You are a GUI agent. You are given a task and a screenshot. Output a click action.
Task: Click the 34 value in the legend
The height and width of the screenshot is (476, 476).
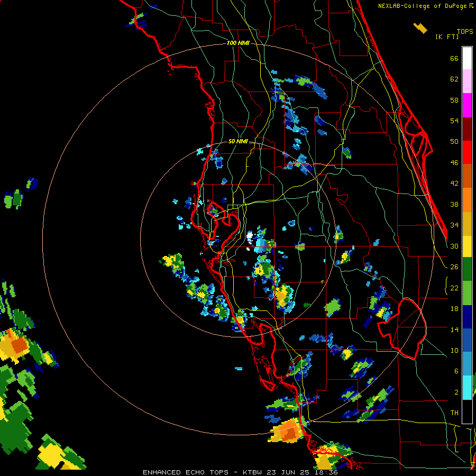(454, 225)
